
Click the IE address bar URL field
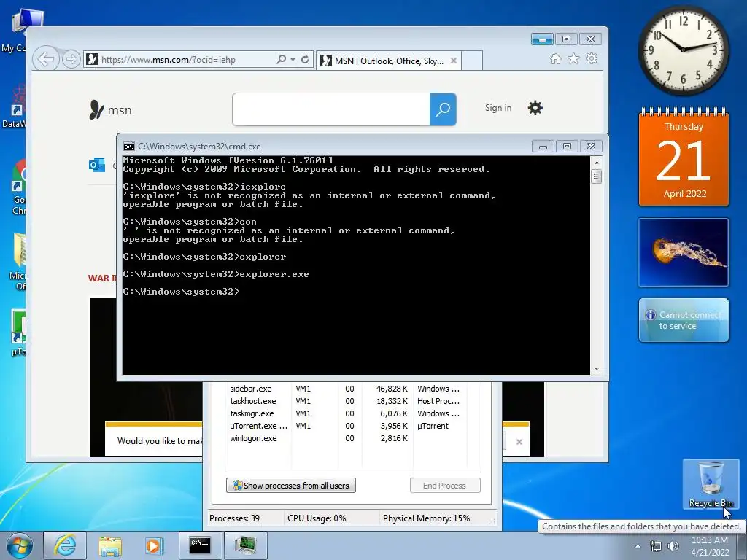pyautogui.click(x=180, y=60)
